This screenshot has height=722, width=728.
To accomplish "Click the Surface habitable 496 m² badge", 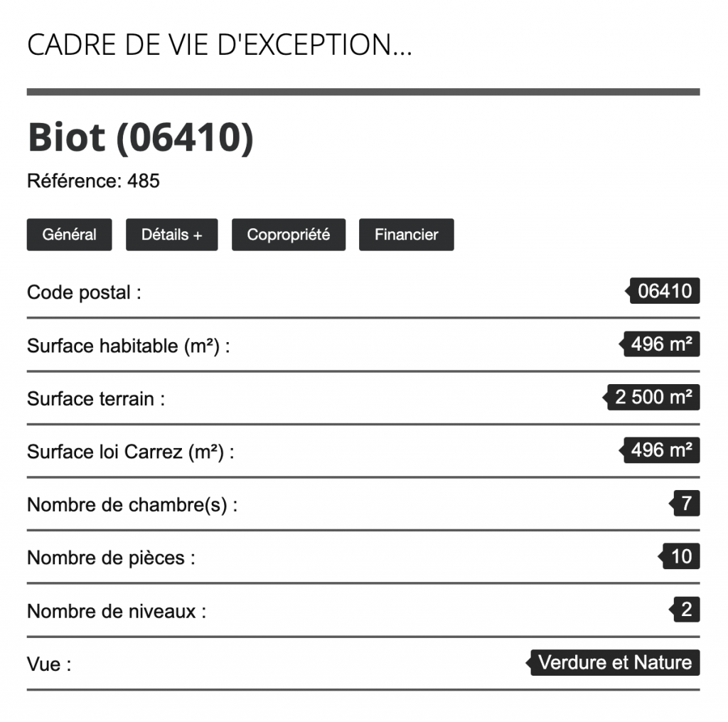I will pos(661,345).
